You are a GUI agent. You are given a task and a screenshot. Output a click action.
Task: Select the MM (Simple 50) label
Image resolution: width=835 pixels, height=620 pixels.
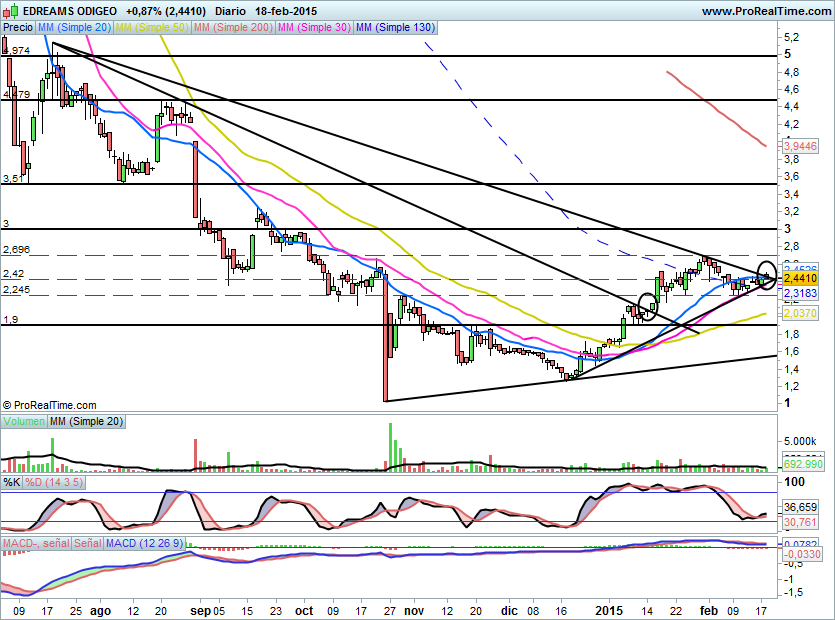coord(152,27)
